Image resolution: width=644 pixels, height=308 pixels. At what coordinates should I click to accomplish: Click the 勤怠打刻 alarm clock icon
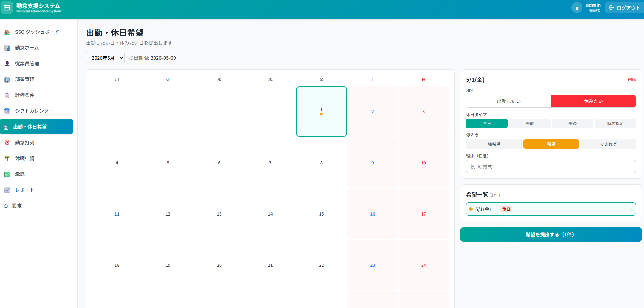(x=7, y=143)
